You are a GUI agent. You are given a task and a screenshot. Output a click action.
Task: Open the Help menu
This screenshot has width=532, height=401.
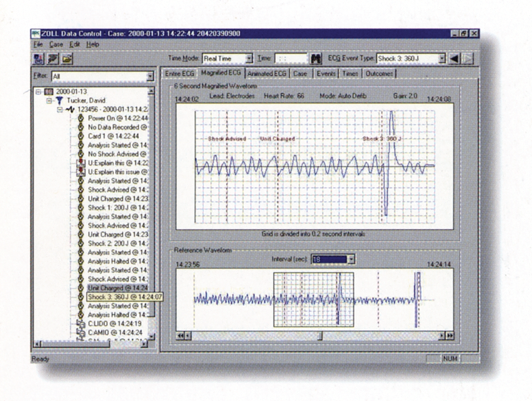[92, 44]
